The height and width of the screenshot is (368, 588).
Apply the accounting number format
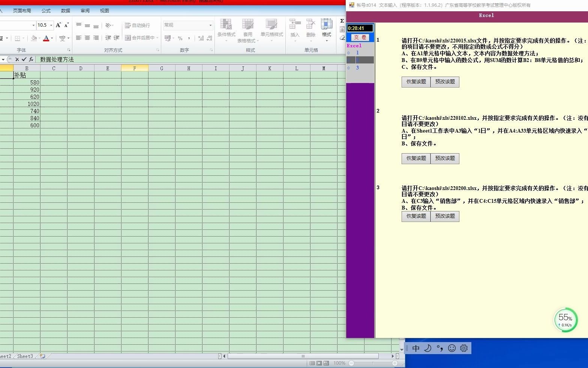(x=168, y=38)
